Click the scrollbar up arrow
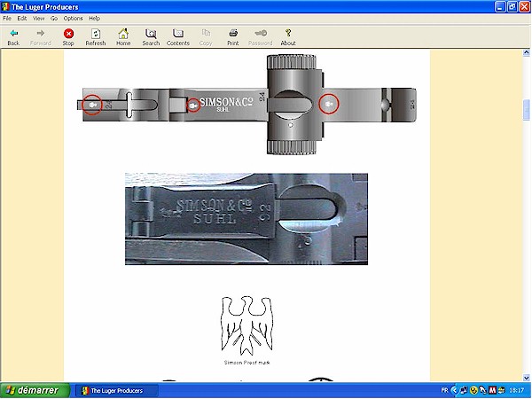 click(526, 52)
